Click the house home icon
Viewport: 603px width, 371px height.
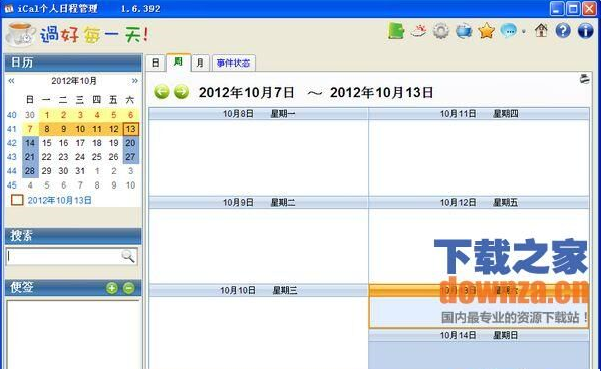[541, 30]
